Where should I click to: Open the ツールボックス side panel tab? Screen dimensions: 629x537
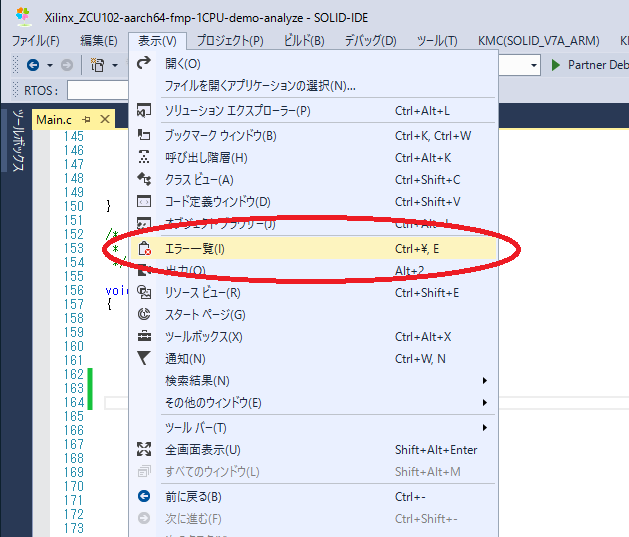click(17, 145)
